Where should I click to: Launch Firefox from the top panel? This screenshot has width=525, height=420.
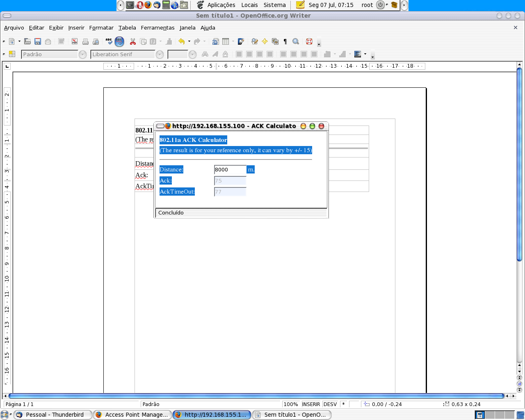pos(148,5)
